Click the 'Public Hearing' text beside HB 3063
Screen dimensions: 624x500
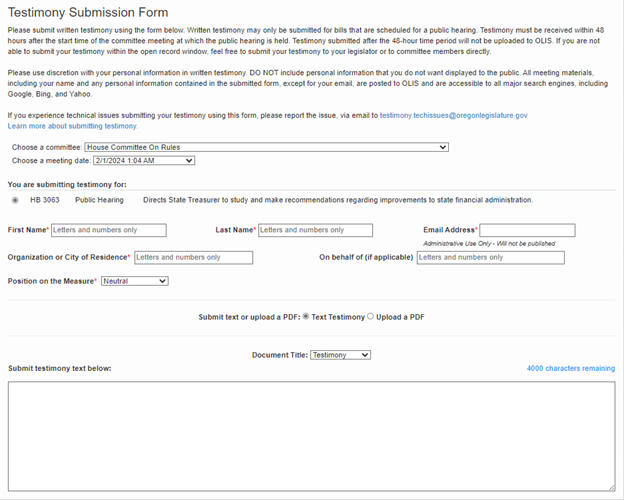coord(99,200)
